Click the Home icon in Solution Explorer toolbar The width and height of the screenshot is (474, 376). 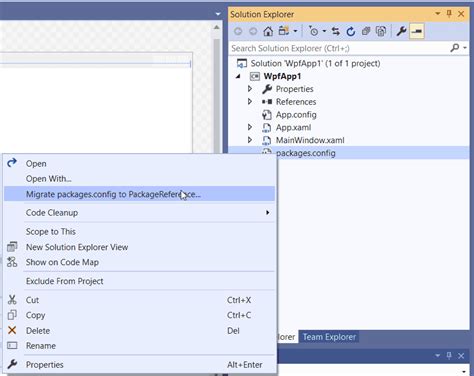coord(268,31)
